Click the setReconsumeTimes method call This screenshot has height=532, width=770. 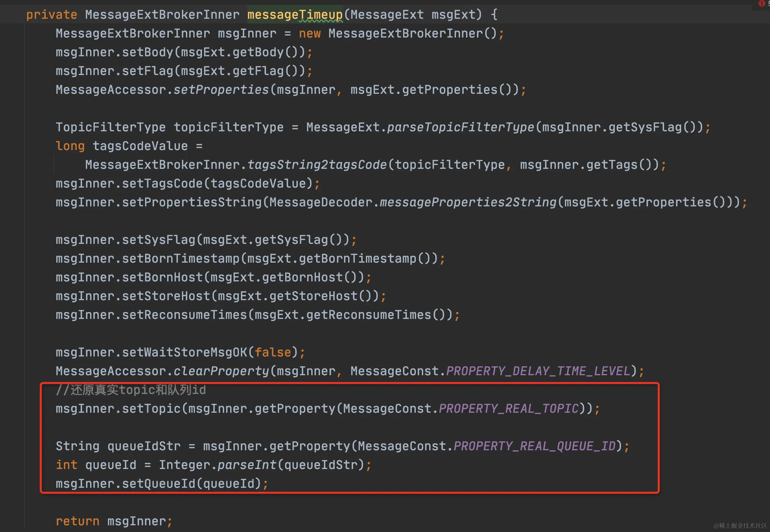(x=184, y=315)
